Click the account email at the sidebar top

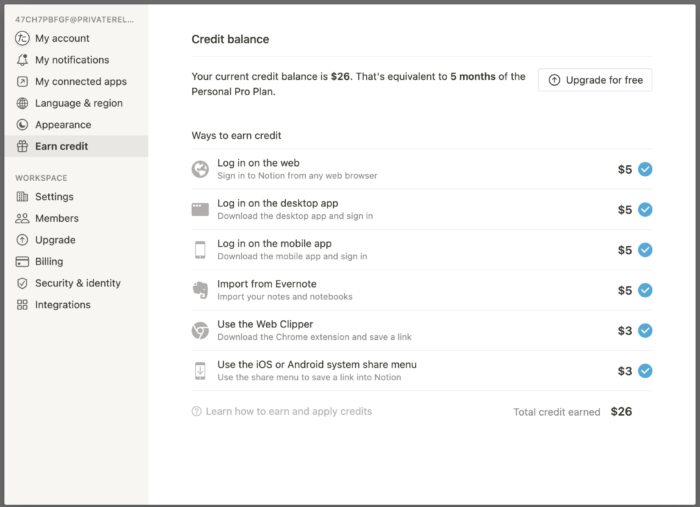(75, 19)
